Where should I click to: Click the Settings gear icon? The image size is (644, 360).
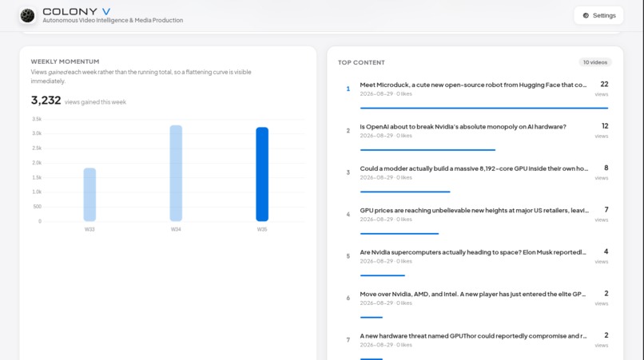pos(586,16)
